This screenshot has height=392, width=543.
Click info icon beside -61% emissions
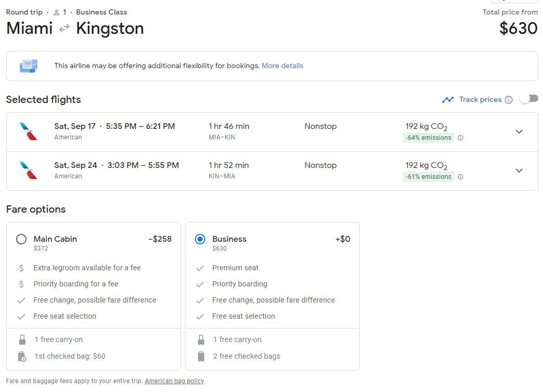460,177
